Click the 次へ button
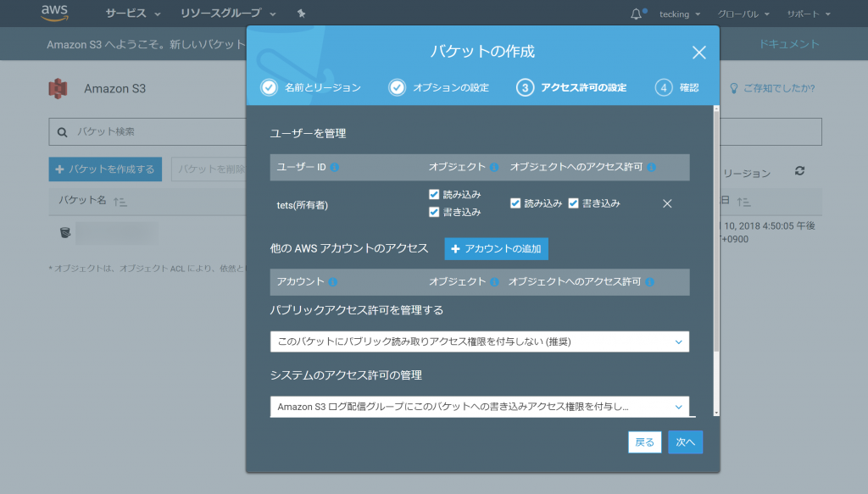This screenshot has width=868, height=494. (685, 442)
